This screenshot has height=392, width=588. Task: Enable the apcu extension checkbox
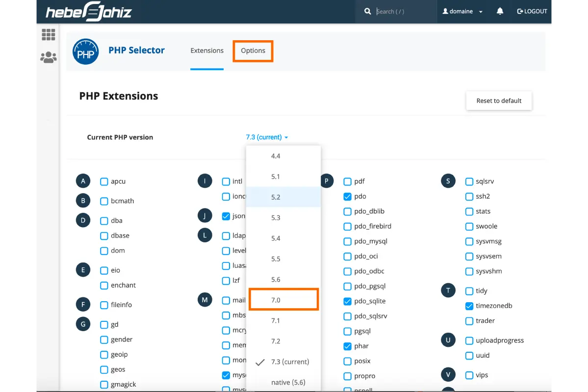point(104,182)
